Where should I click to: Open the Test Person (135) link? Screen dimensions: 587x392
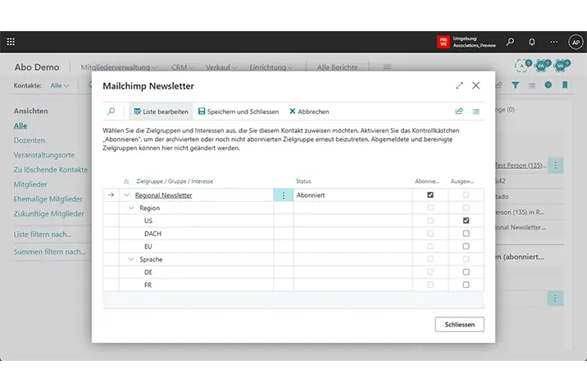521,165
